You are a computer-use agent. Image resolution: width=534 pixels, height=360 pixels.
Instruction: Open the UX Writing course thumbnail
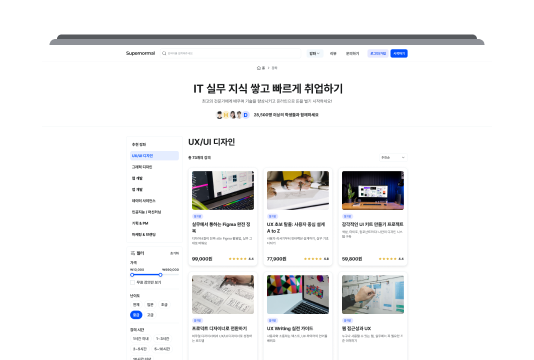pyautogui.click(x=298, y=294)
